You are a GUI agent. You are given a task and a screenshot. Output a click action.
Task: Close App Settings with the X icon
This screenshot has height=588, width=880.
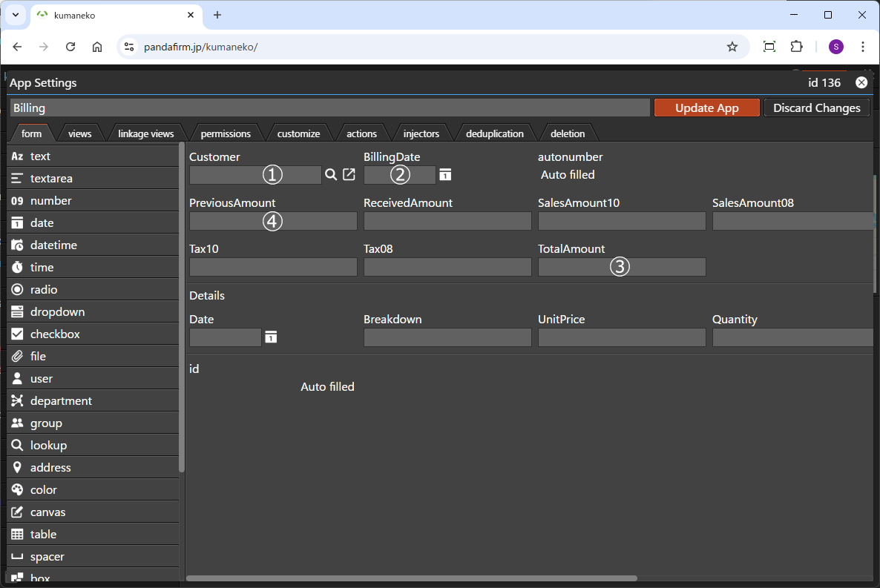pos(861,82)
